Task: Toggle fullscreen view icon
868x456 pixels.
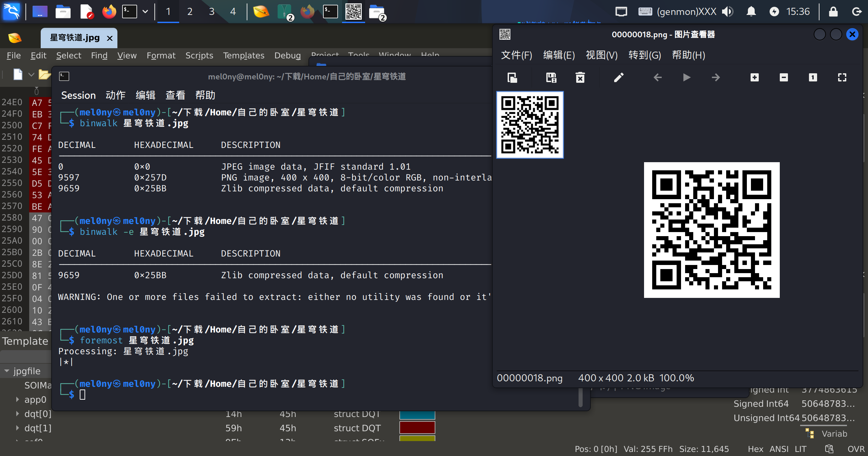Action: (842, 78)
